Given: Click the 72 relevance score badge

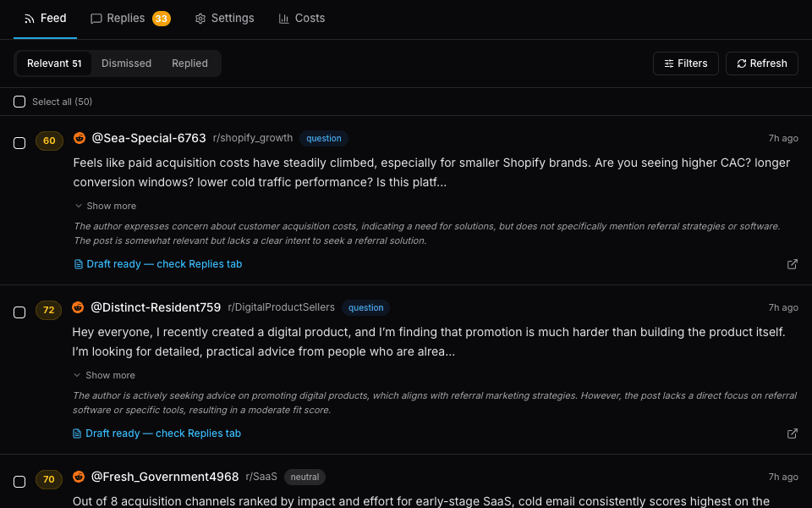Looking at the screenshot, I should pyautogui.click(x=48, y=310).
